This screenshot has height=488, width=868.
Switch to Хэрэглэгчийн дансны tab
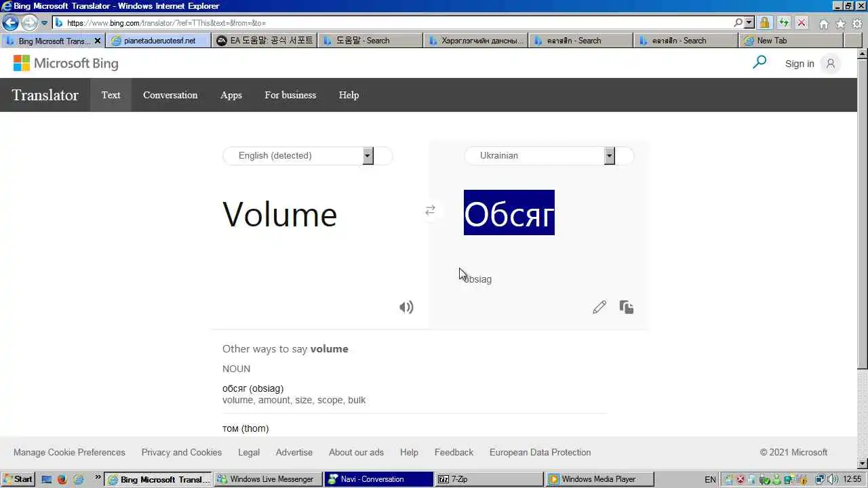pos(476,41)
